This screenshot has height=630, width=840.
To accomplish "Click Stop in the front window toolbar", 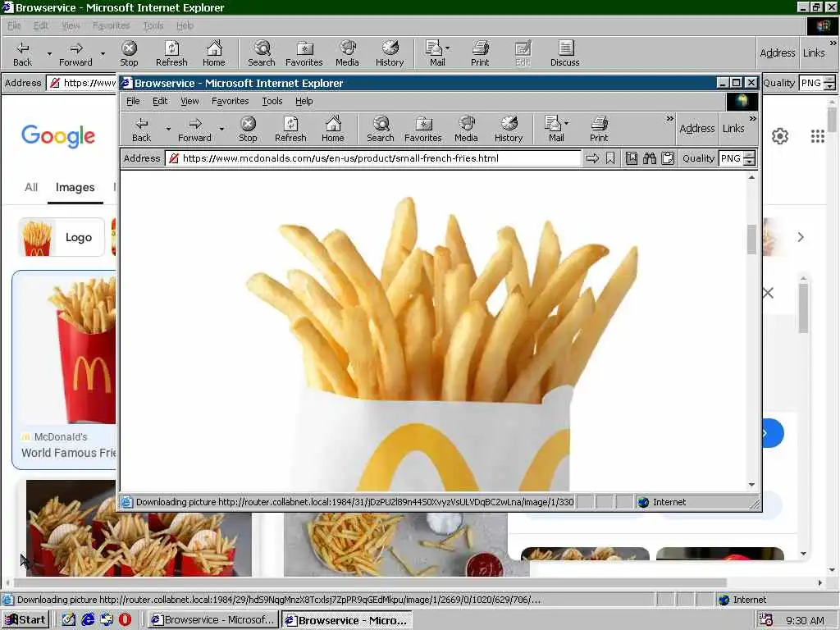I will pyautogui.click(x=248, y=130).
